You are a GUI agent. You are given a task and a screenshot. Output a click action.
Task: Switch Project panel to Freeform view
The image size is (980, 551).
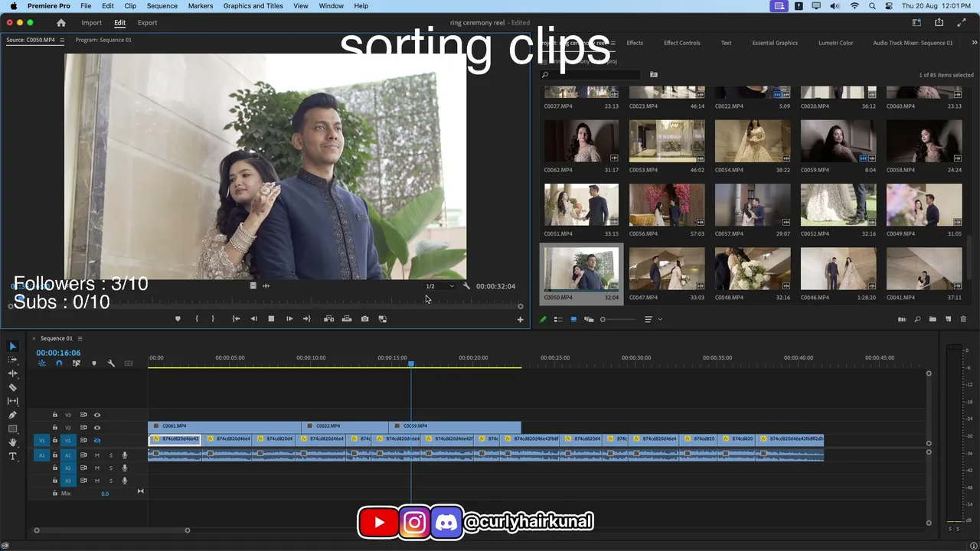[x=589, y=319]
